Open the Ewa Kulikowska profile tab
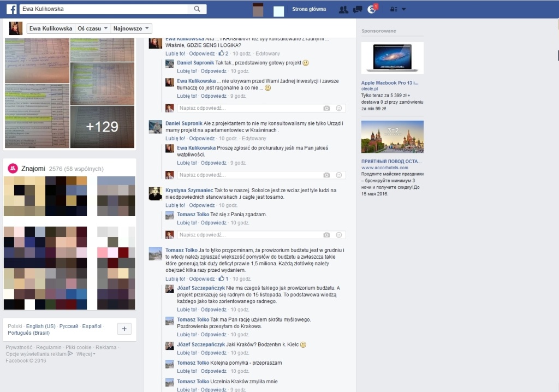Screen dimensions: 559x392 pyautogui.click(x=51, y=28)
